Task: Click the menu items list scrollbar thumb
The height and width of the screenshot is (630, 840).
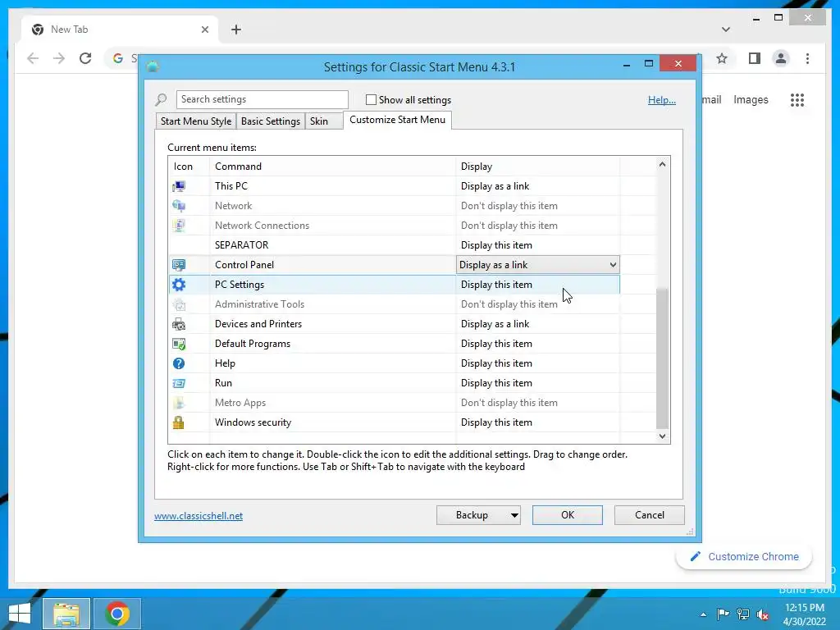Action: (663, 358)
